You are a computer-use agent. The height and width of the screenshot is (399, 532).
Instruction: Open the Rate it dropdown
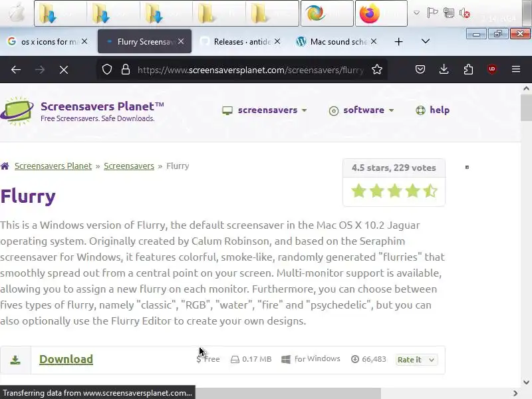tap(416, 360)
